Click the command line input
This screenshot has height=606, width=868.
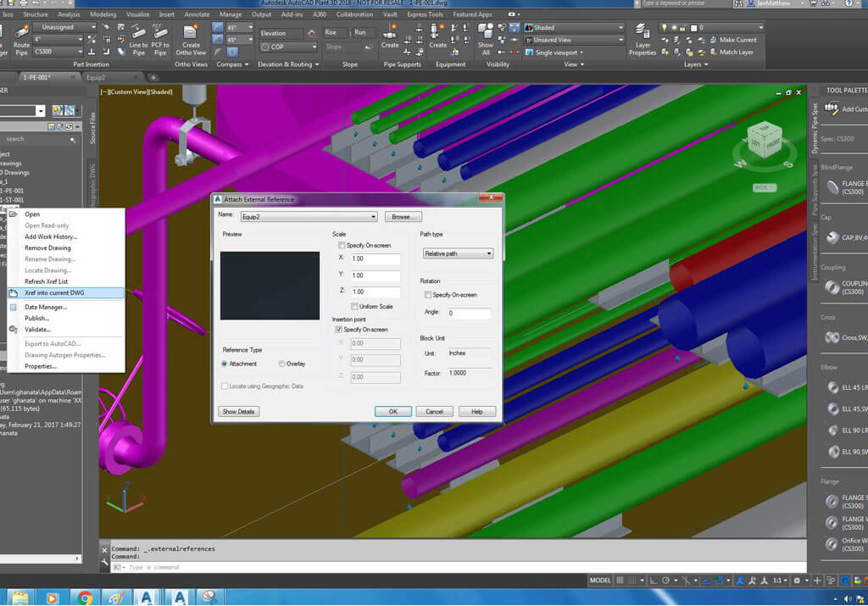point(459,567)
